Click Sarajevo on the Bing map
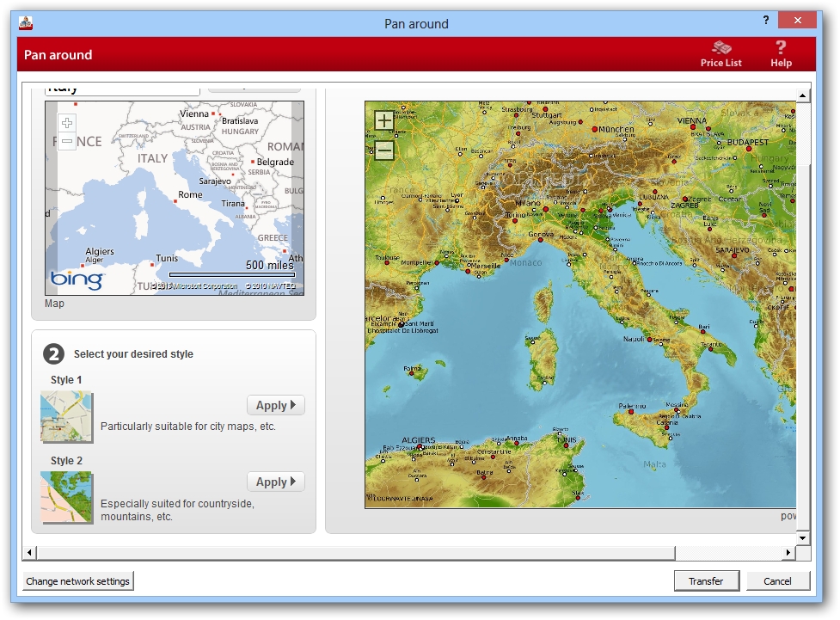Viewport: 840px width, 620px height. click(x=215, y=181)
